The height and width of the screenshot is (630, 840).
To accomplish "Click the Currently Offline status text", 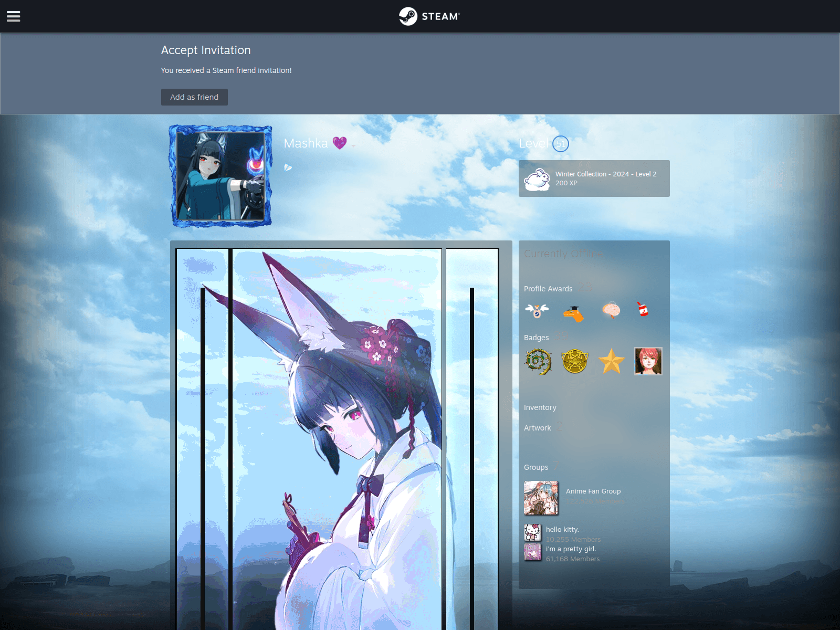I will 563,254.
